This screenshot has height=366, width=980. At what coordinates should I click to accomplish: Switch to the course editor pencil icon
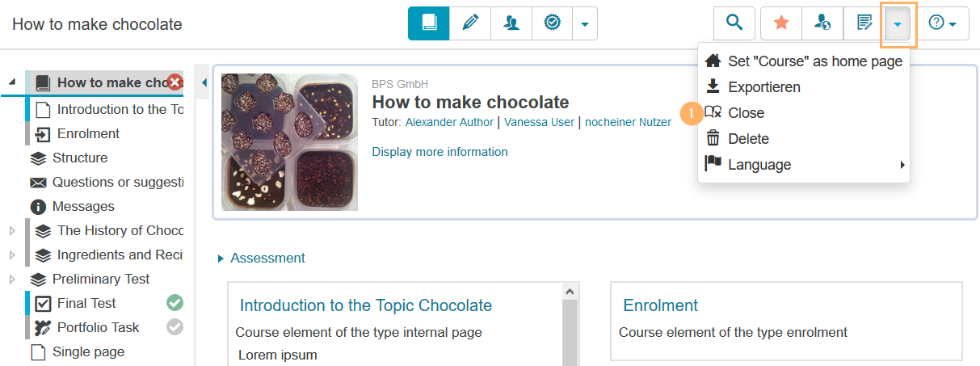470,23
